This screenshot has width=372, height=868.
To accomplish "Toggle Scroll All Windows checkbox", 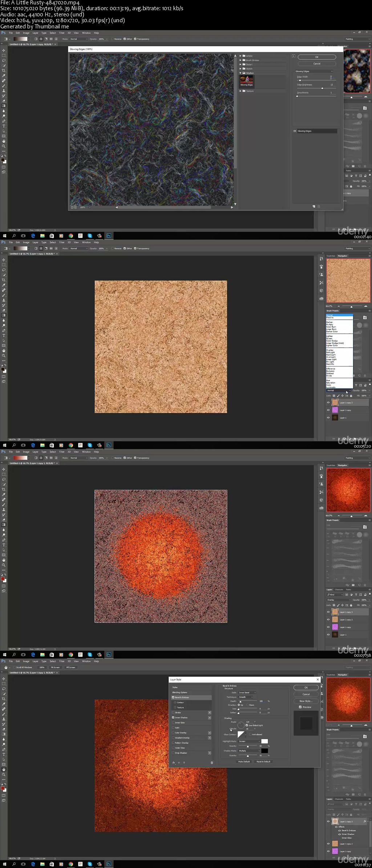I will pyautogui.click(x=15, y=667).
